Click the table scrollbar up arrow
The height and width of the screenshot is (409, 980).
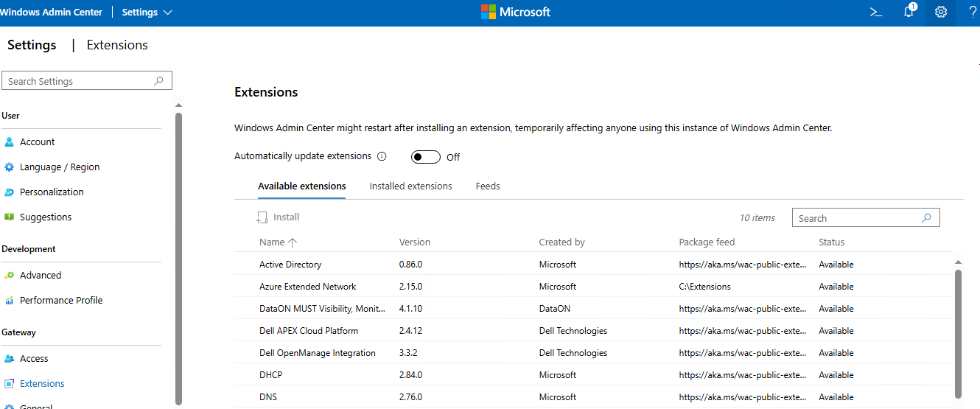958,262
